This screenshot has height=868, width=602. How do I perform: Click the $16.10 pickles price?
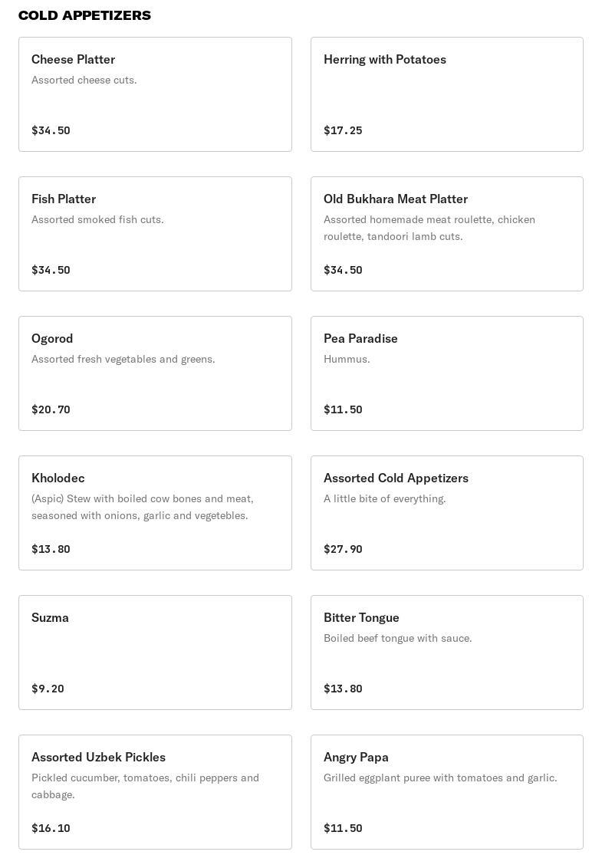(51, 828)
